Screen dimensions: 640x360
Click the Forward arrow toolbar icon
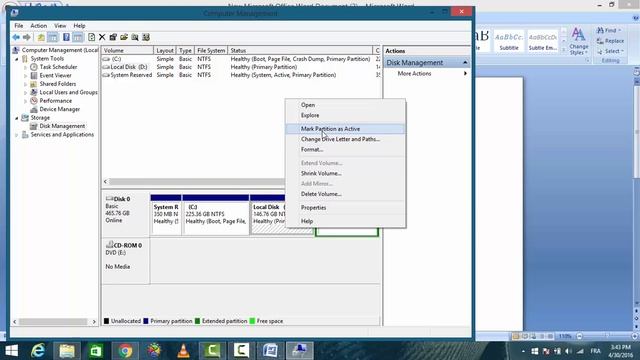point(27,38)
